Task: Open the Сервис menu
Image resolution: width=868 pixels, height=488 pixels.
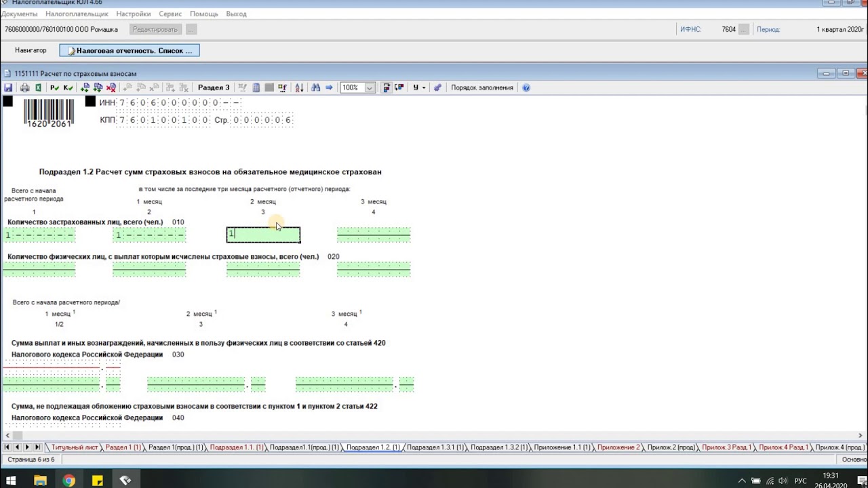Action: tap(170, 14)
